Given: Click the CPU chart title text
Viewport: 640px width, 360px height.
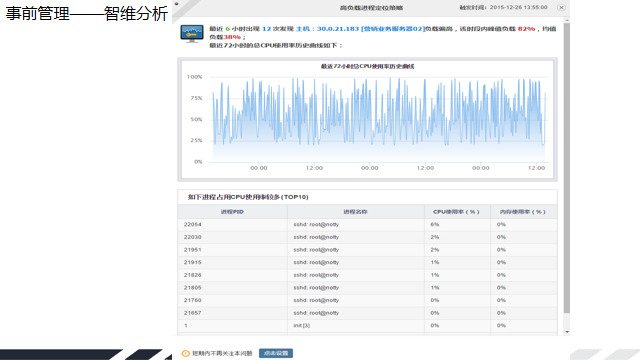Looking at the screenshot, I should [x=367, y=66].
